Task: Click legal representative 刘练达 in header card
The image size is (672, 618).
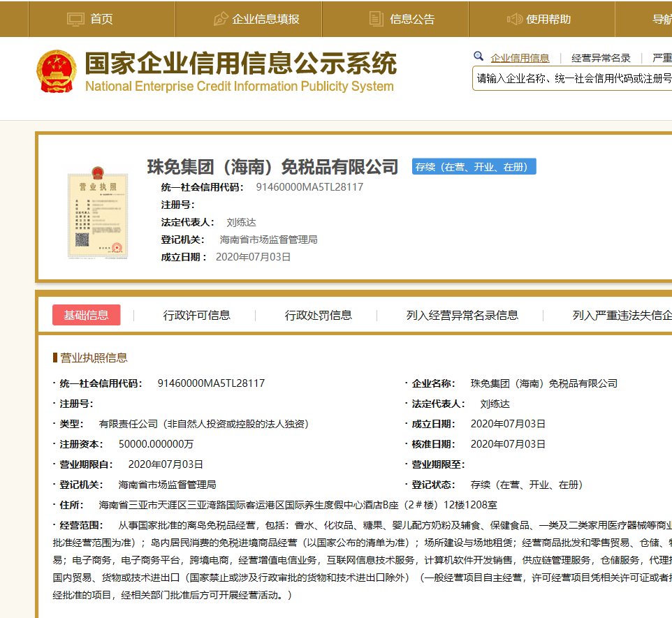Action: pos(241,222)
